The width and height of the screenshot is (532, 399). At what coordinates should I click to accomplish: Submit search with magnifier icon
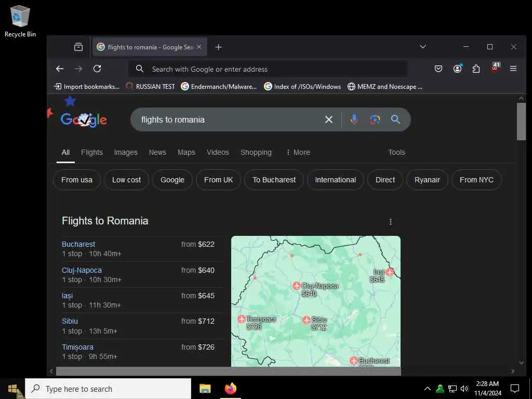point(395,119)
